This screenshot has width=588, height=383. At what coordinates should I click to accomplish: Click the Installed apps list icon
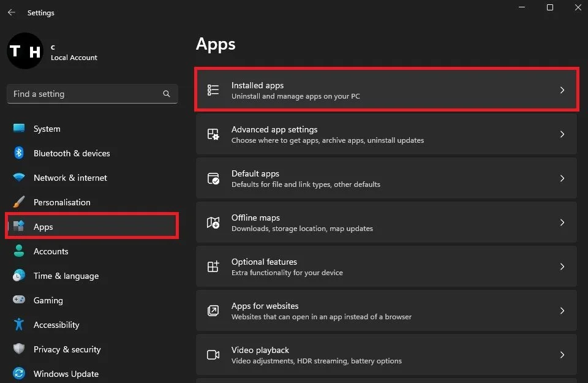click(x=213, y=90)
